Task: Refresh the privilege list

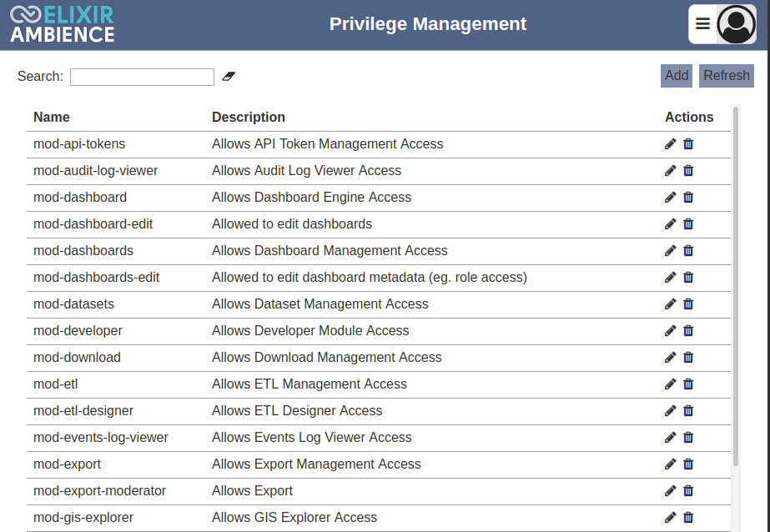Action: (x=727, y=76)
